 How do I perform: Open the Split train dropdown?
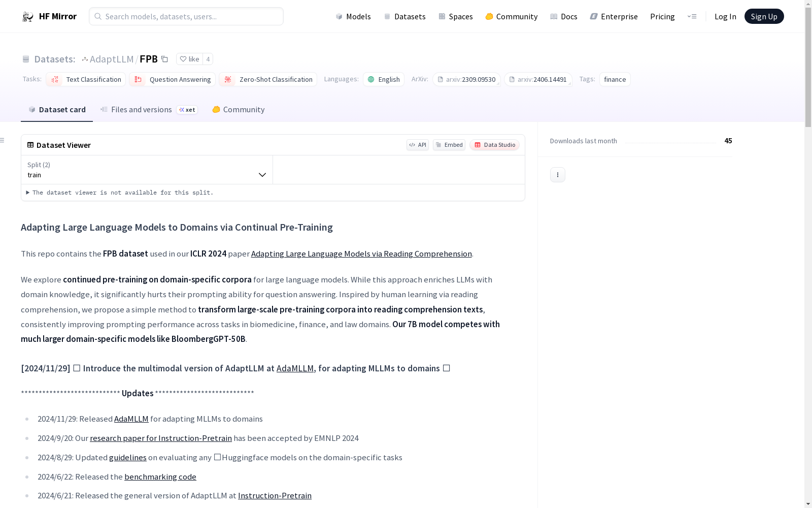(x=147, y=170)
